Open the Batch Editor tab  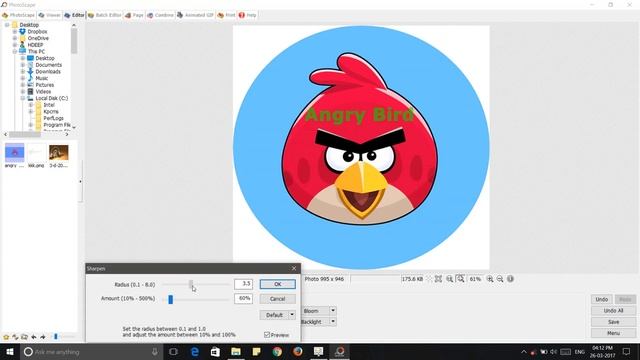[104, 15]
